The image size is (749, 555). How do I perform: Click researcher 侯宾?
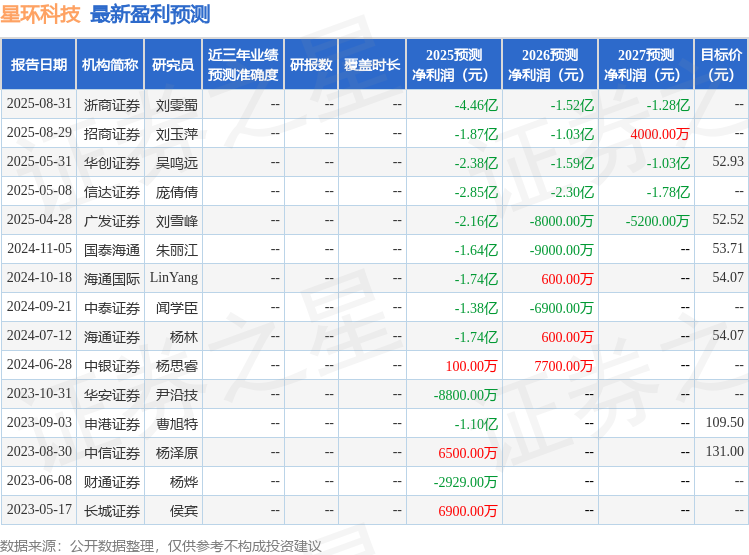(184, 512)
